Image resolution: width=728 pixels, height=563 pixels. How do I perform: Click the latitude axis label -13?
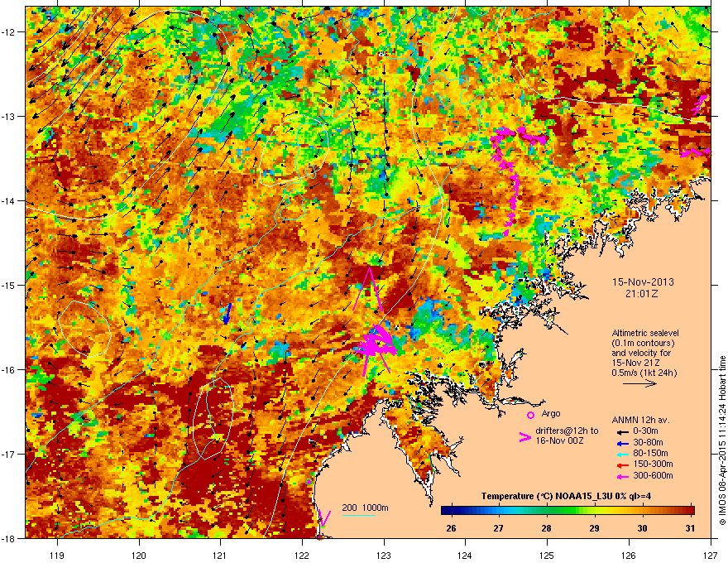(9, 116)
